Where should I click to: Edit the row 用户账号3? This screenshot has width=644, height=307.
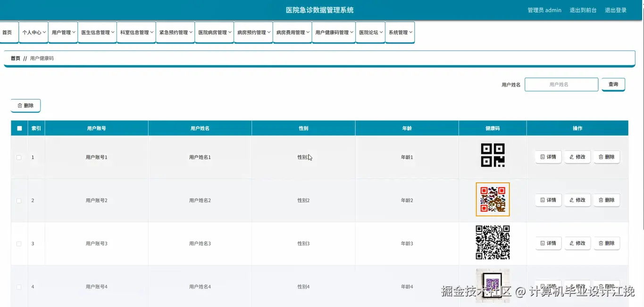click(x=577, y=243)
